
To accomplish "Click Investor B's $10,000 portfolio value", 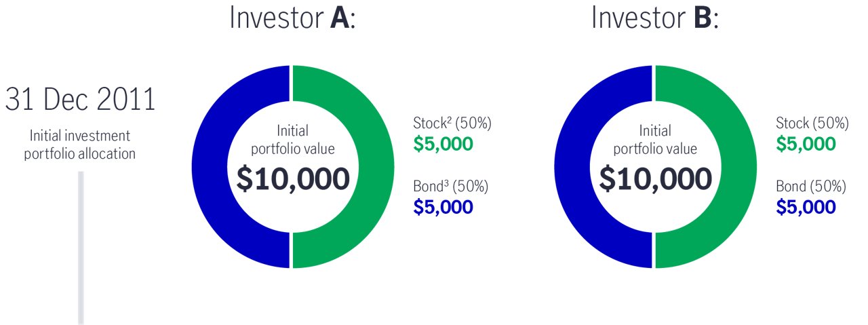I will click(655, 178).
